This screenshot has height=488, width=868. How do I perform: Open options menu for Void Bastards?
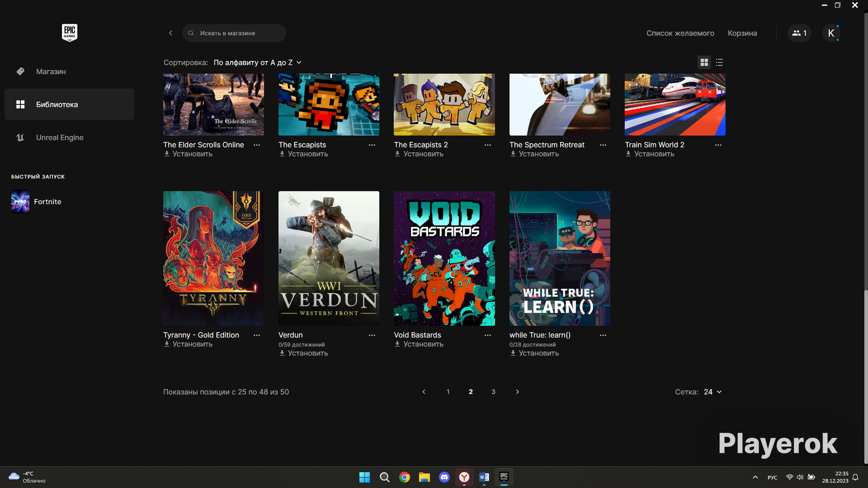click(488, 335)
